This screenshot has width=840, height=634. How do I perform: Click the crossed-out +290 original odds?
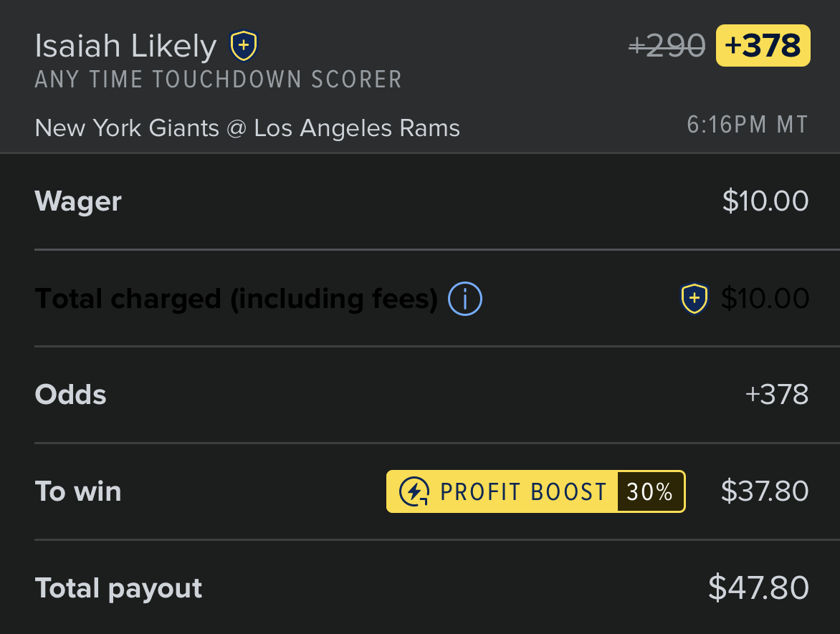(667, 46)
